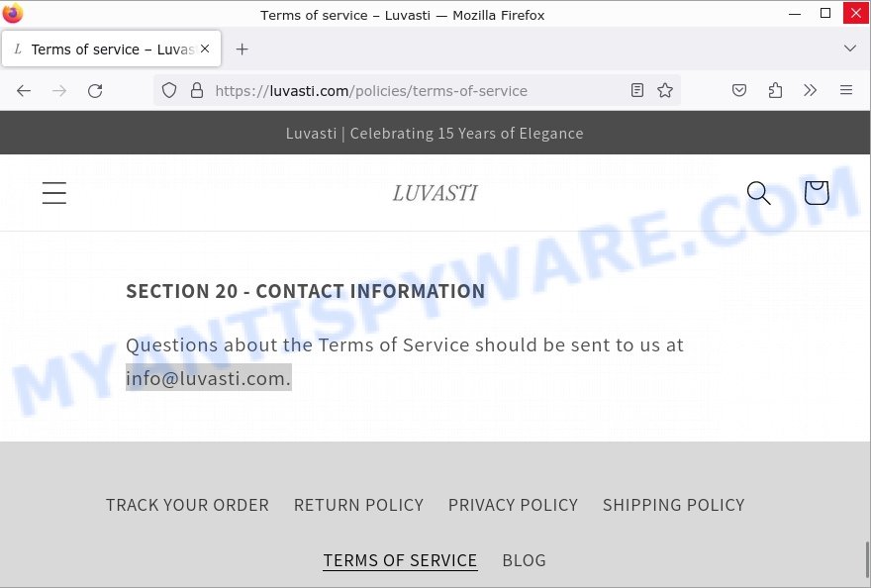Open the Track Your Order page

point(187,505)
